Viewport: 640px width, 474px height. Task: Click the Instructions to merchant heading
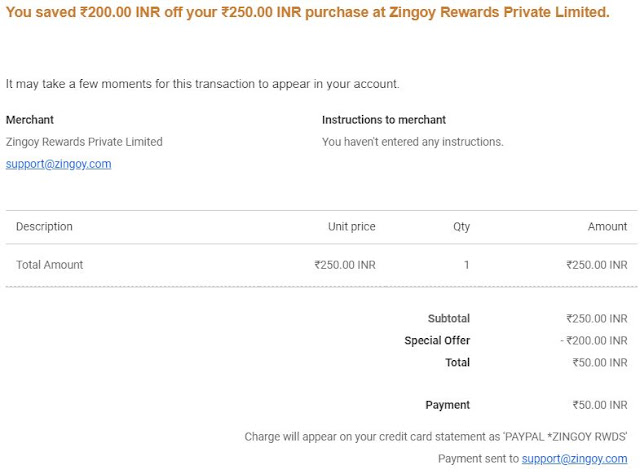coord(384,120)
